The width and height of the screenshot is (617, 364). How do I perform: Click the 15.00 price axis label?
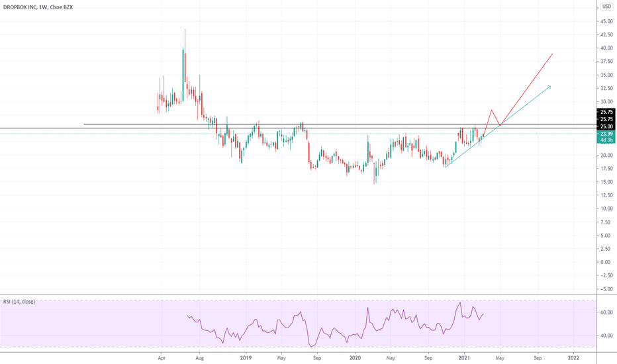point(606,182)
